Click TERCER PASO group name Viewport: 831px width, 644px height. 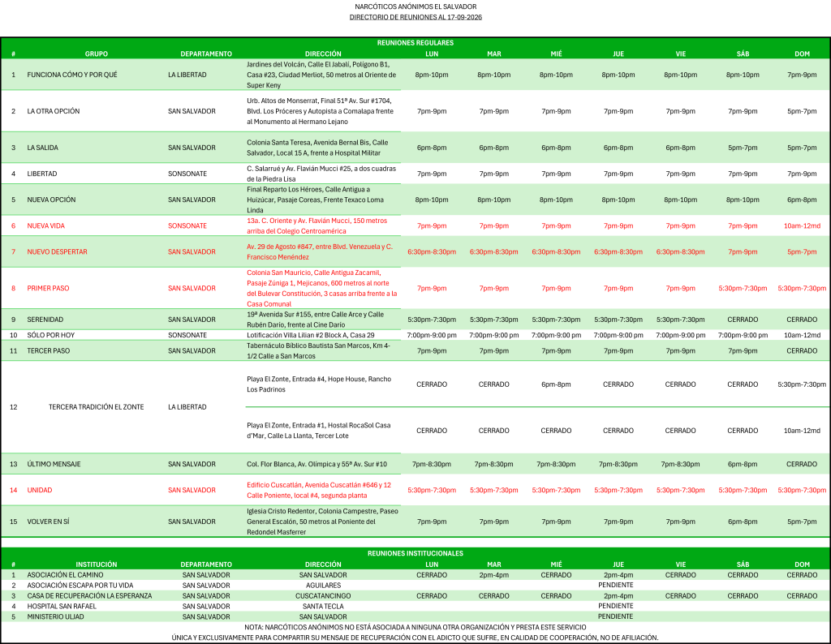48,350
